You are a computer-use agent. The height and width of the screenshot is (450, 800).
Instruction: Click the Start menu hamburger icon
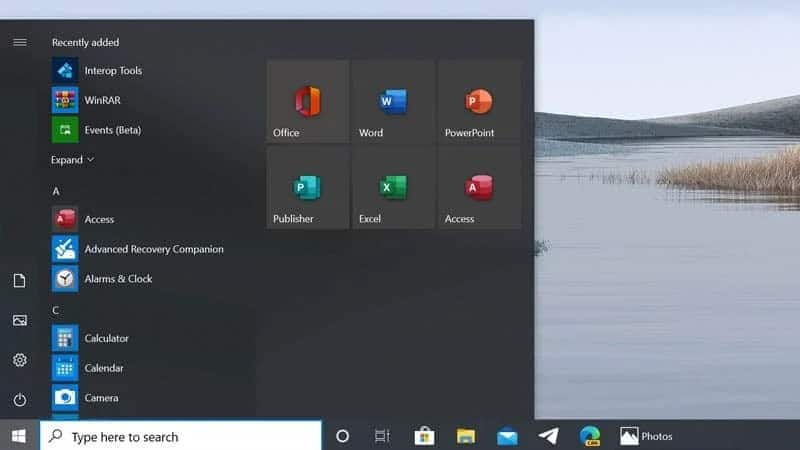pyautogui.click(x=20, y=42)
